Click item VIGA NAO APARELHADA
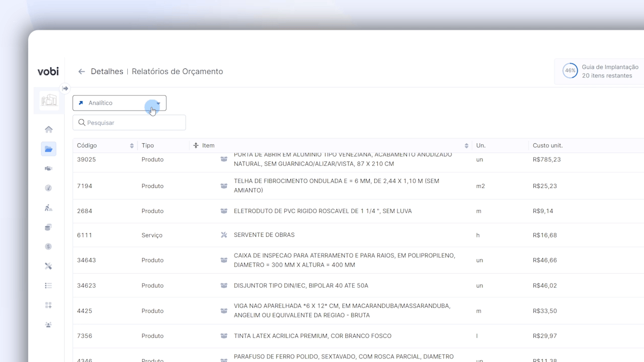 [x=342, y=311]
